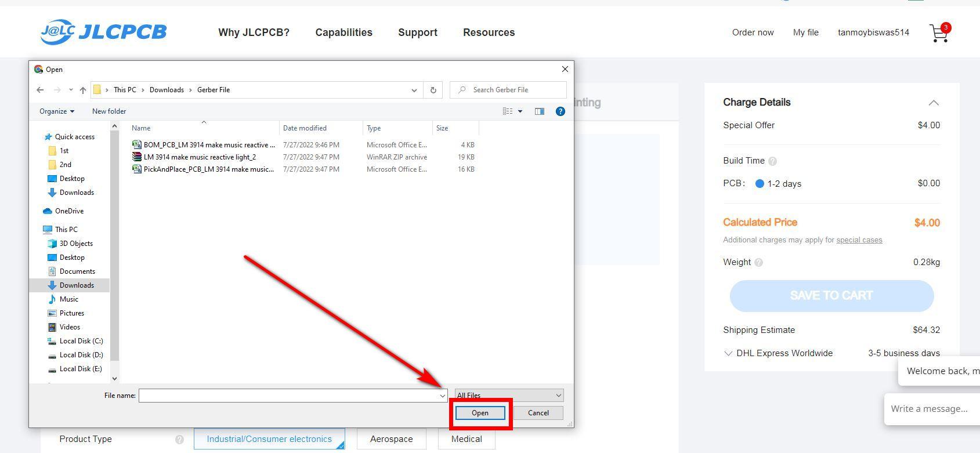Open Local Disk (D:)
The image size is (980, 453).
75,355
